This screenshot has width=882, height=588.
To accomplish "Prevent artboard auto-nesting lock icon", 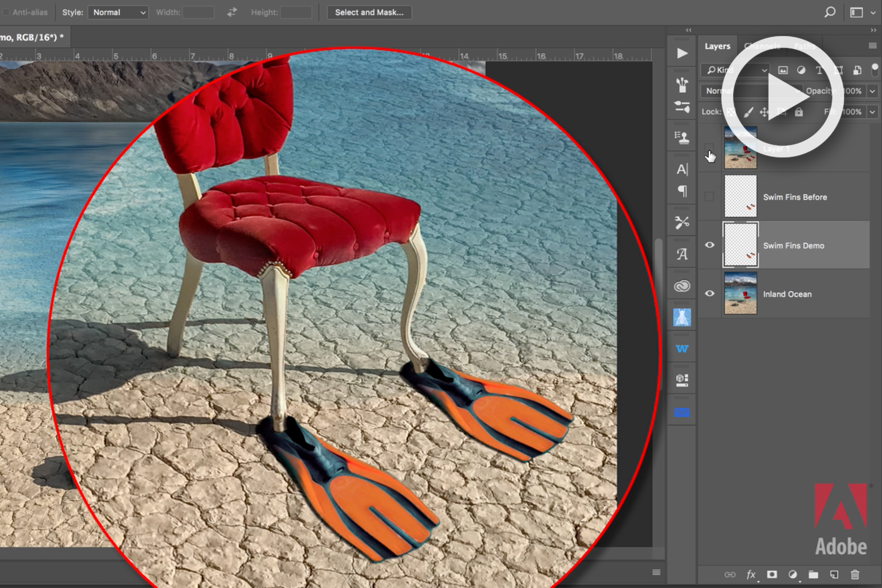I will tap(781, 112).
